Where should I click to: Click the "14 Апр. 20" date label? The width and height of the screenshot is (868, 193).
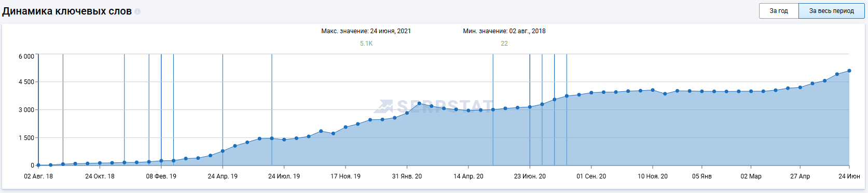[469, 176]
